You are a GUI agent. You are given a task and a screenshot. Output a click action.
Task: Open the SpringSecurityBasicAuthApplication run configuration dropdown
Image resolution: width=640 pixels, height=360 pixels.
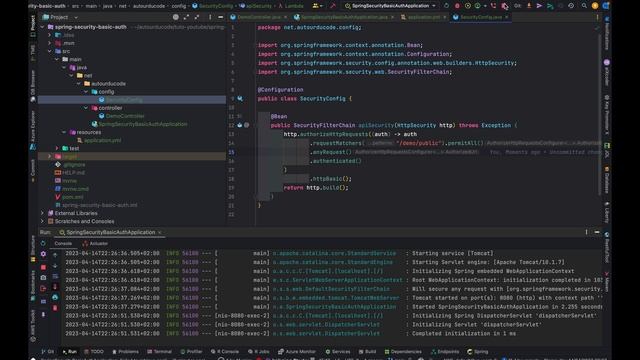pyautogui.click(x=390, y=6)
